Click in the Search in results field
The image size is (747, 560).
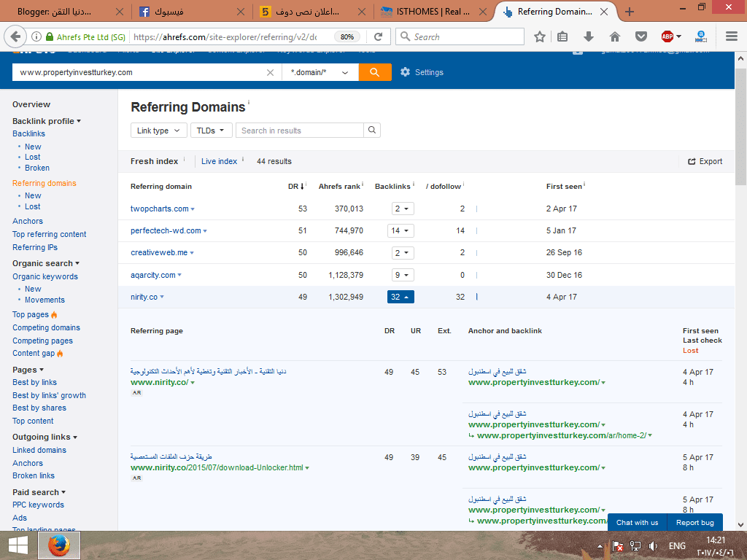tap(299, 131)
